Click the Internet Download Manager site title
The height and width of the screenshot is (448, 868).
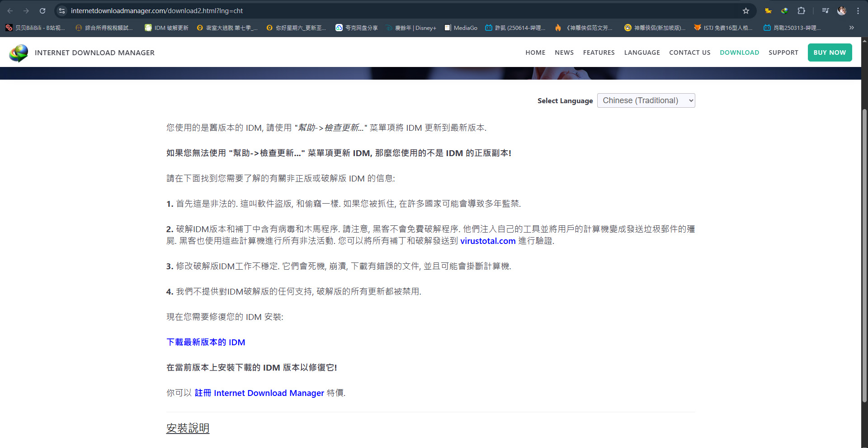(x=94, y=53)
